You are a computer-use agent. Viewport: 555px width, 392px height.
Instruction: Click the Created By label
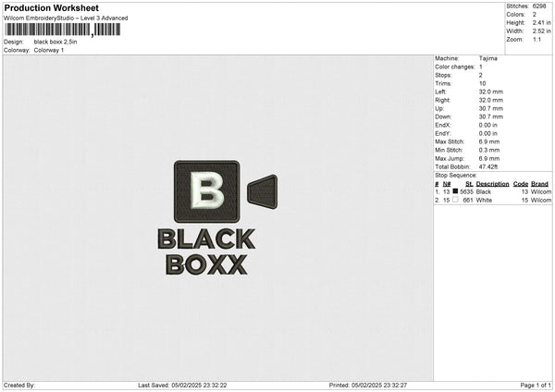point(19,386)
